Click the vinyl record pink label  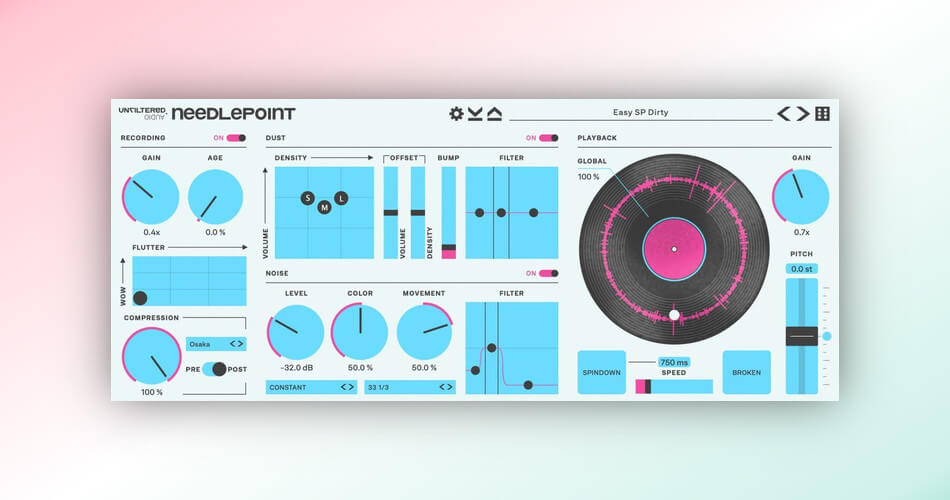point(674,249)
